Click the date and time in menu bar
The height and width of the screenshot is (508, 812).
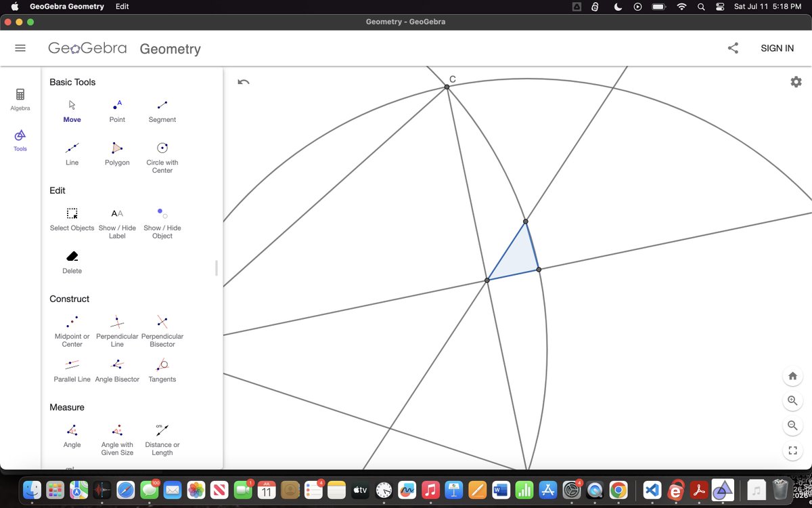pyautogui.click(x=767, y=6)
